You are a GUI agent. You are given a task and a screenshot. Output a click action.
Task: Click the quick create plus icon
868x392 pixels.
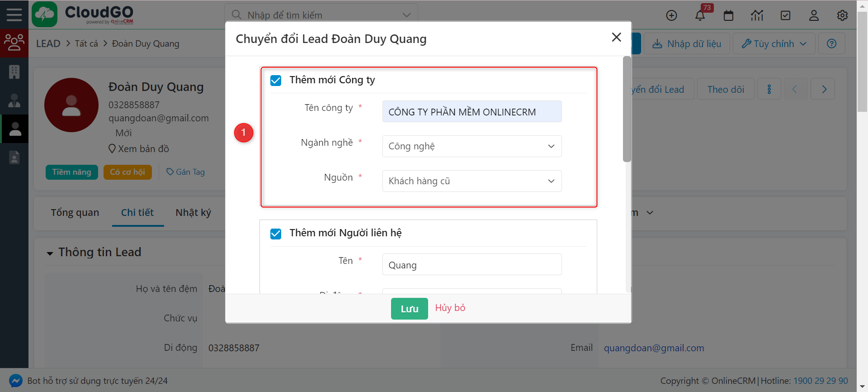(x=671, y=15)
